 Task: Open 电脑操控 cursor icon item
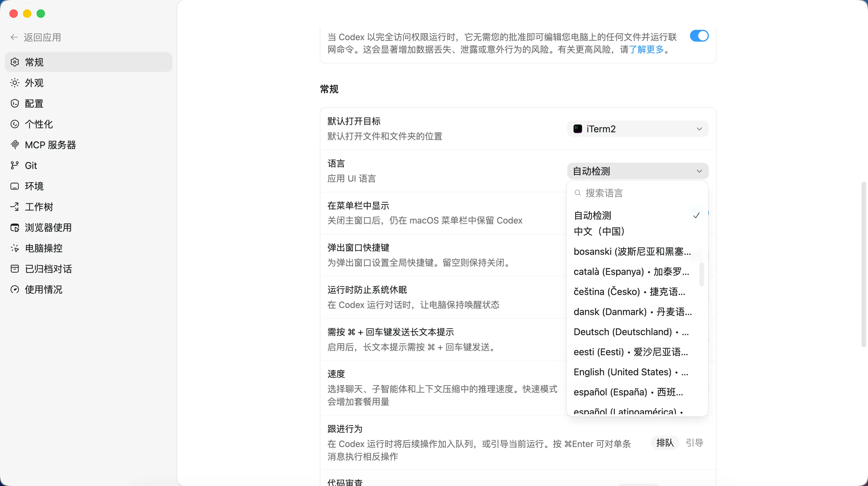[14, 248]
